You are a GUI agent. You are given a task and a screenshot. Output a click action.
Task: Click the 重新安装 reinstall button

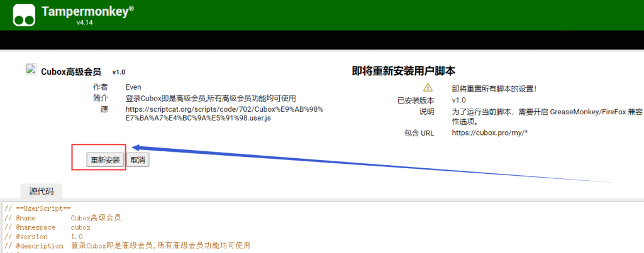106,160
